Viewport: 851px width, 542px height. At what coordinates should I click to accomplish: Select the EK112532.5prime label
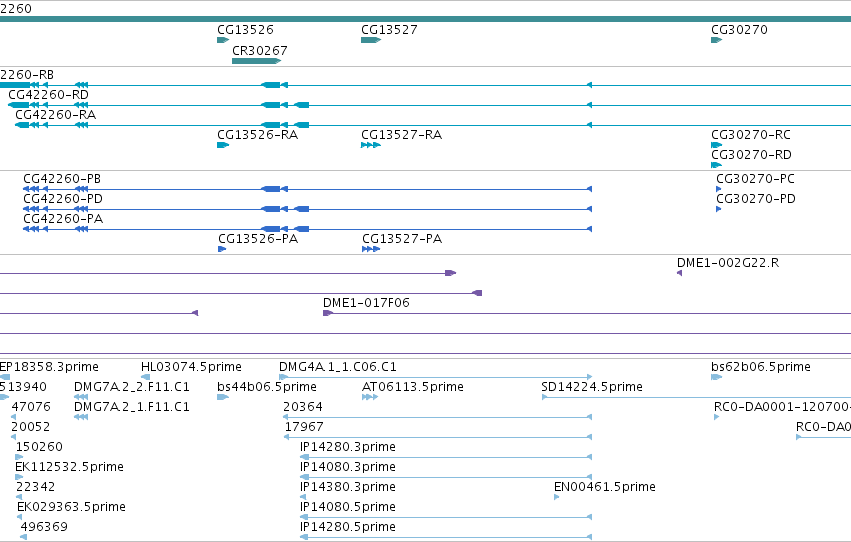point(69,467)
